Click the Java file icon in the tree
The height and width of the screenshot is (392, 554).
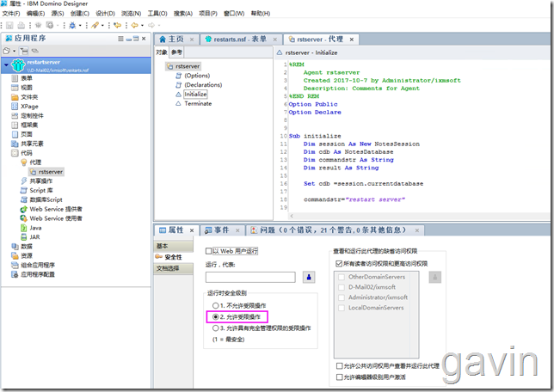click(x=24, y=228)
